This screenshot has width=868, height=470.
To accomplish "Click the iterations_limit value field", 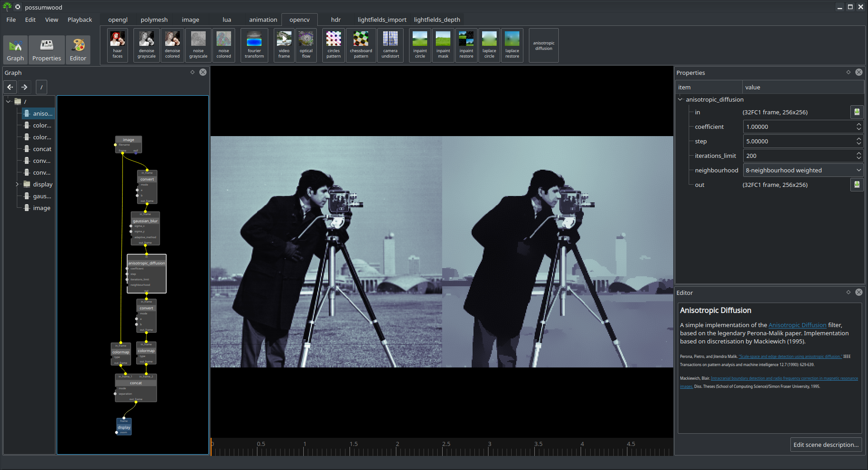I will click(799, 156).
